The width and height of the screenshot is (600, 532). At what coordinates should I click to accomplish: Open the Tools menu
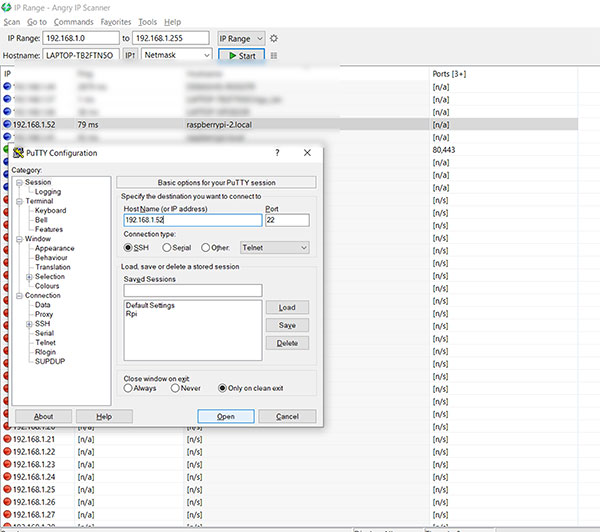tap(148, 22)
